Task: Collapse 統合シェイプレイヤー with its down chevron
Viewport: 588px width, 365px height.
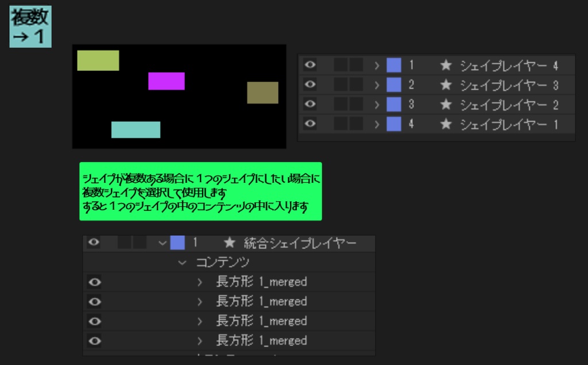Action: (163, 243)
